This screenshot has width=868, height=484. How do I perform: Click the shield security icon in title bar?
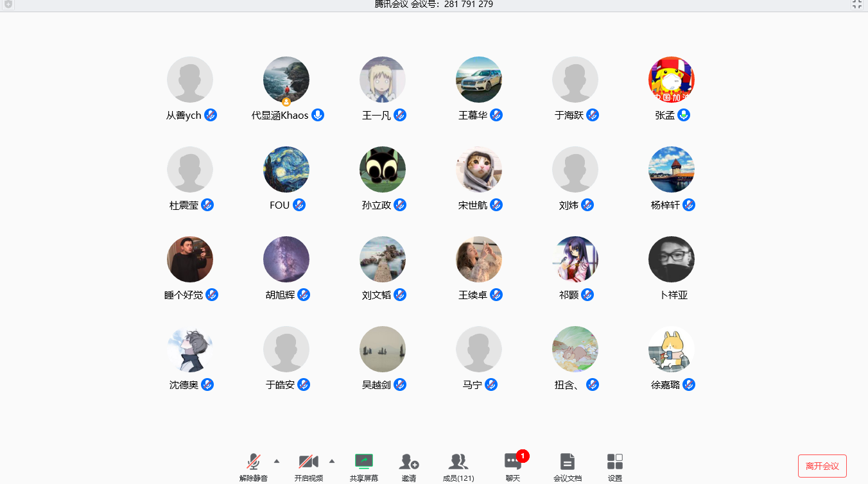click(8, 4)
